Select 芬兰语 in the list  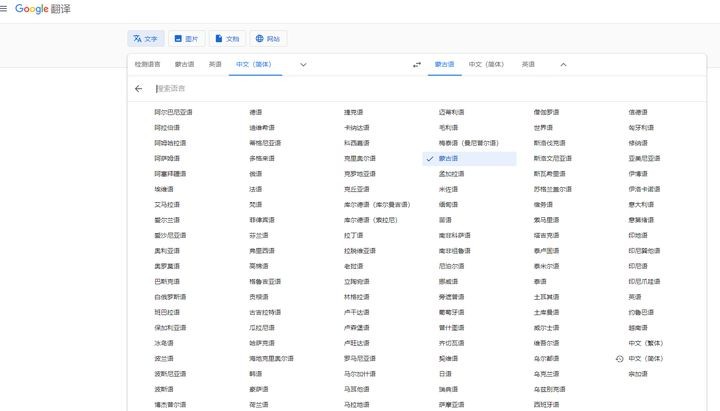pos(259,236)
